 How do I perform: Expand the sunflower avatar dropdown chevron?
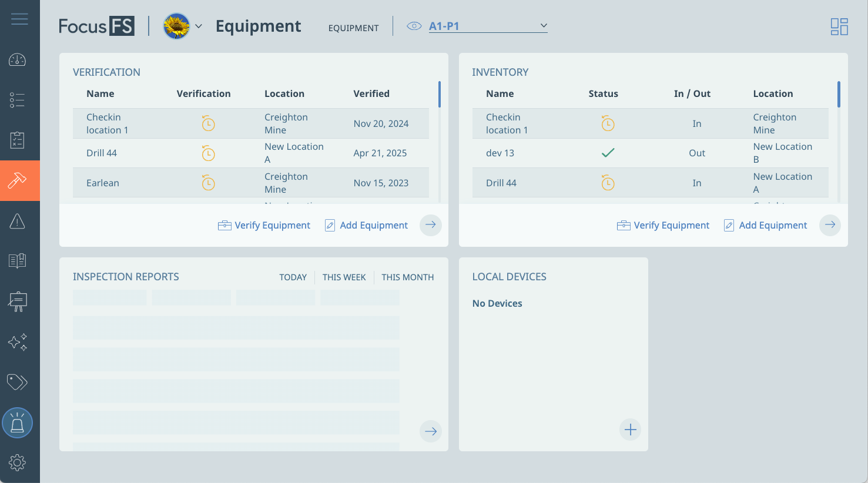coord(199,26)
